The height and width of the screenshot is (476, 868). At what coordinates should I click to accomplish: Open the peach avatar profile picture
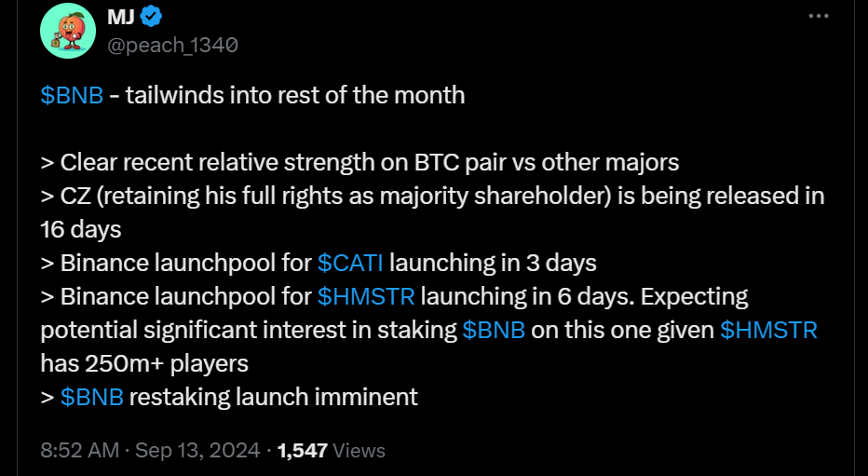coord(68,31)
